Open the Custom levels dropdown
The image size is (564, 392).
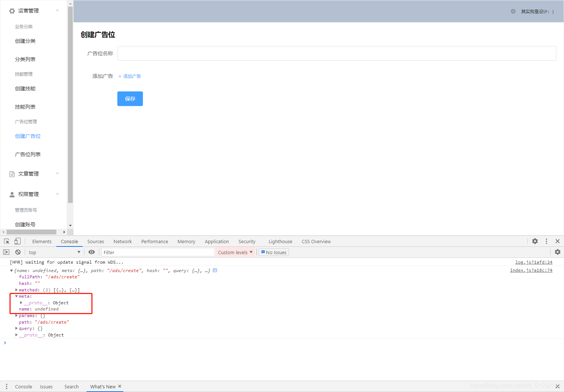(x=235, y=252)
